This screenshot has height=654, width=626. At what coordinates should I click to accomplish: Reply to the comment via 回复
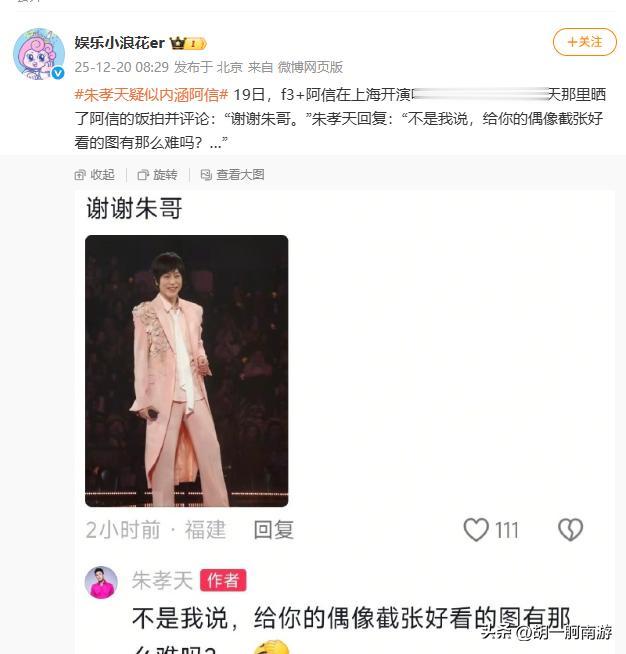click(274, 530)
